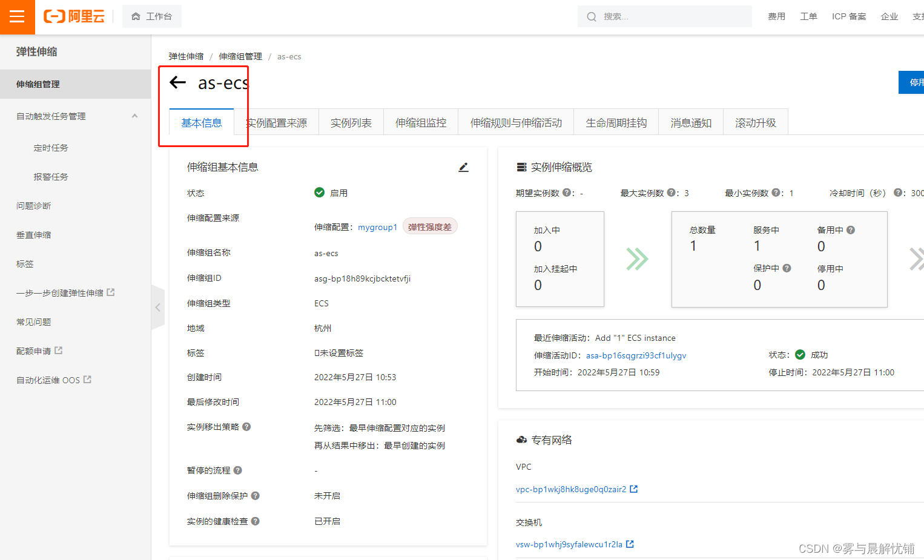Open 常见问题 in sidebar
The image size is (924, 560).
34,322
